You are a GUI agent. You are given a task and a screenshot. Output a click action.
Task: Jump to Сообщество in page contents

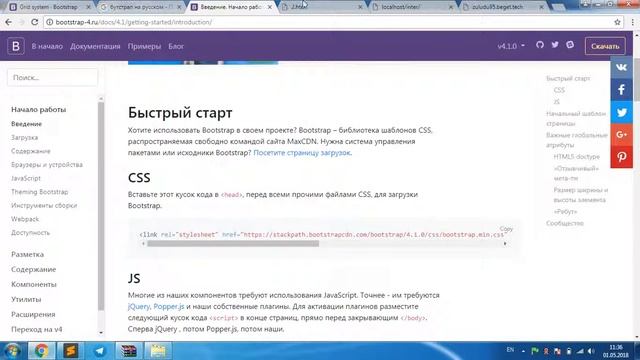(x=565, y=223)
